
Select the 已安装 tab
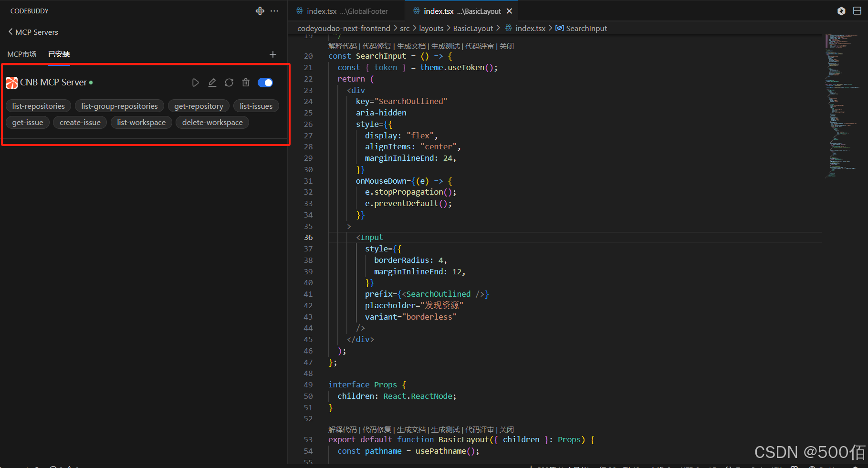59,54
